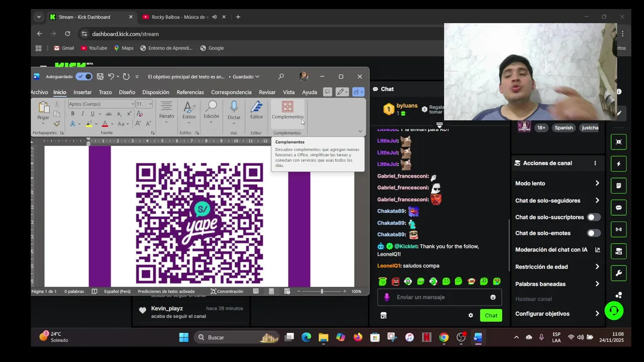Click the Complementos add-ins icon
Screen dimensions: 644x362
[x=287, y=107]
